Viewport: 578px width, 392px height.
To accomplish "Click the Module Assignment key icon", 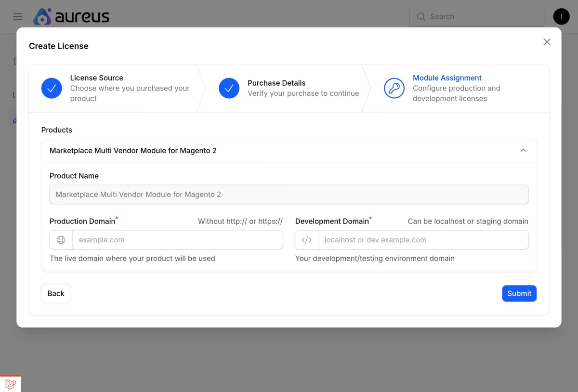I will [x=394, y=88].
